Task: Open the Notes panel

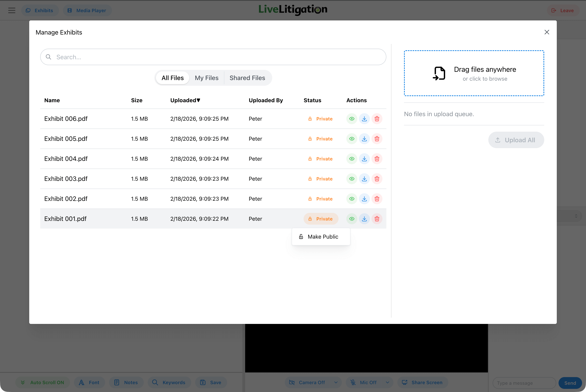Action: click(x=126, y=382)
